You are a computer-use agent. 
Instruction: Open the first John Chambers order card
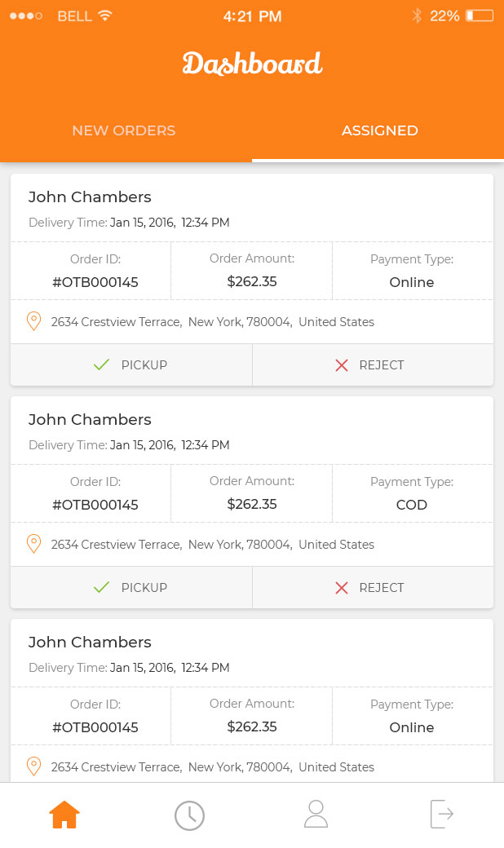[252, 280]
